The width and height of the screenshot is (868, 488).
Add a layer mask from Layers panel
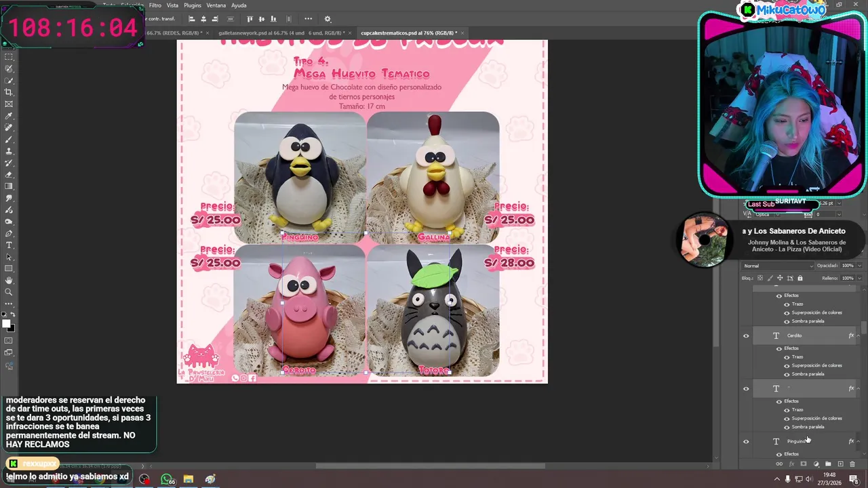[x=804, y=464]
